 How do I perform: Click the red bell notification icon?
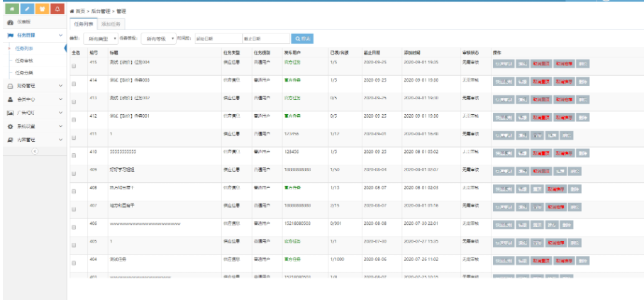click(x=57, y=9)
